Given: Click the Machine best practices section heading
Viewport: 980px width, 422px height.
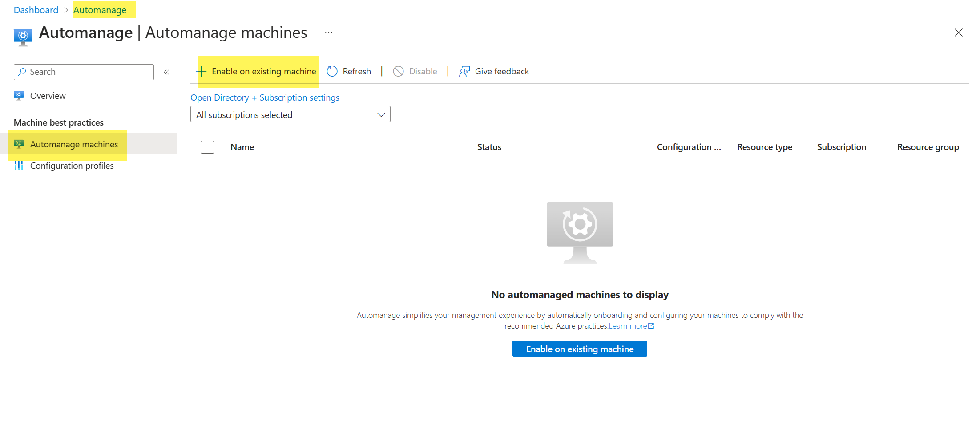Looking at the screenshot, I should click(59, 122).
